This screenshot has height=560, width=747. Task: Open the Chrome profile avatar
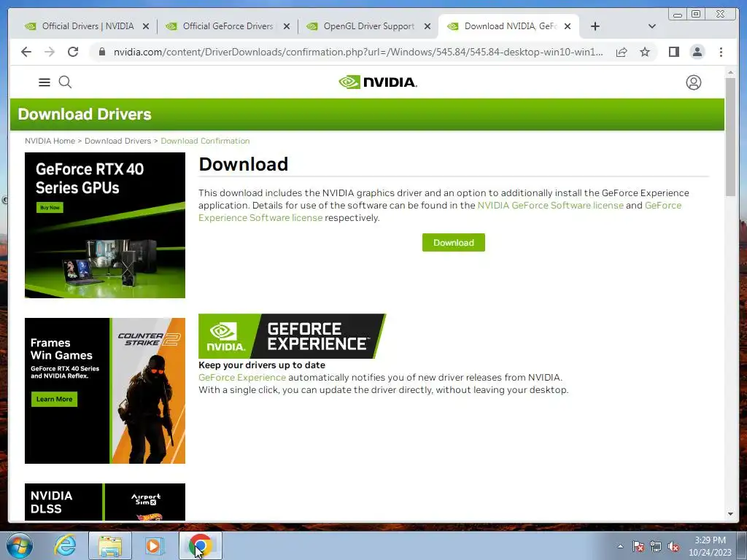tap(697, 52)
